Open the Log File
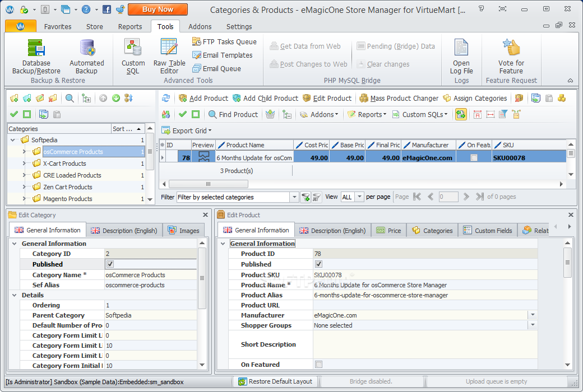 461,57
